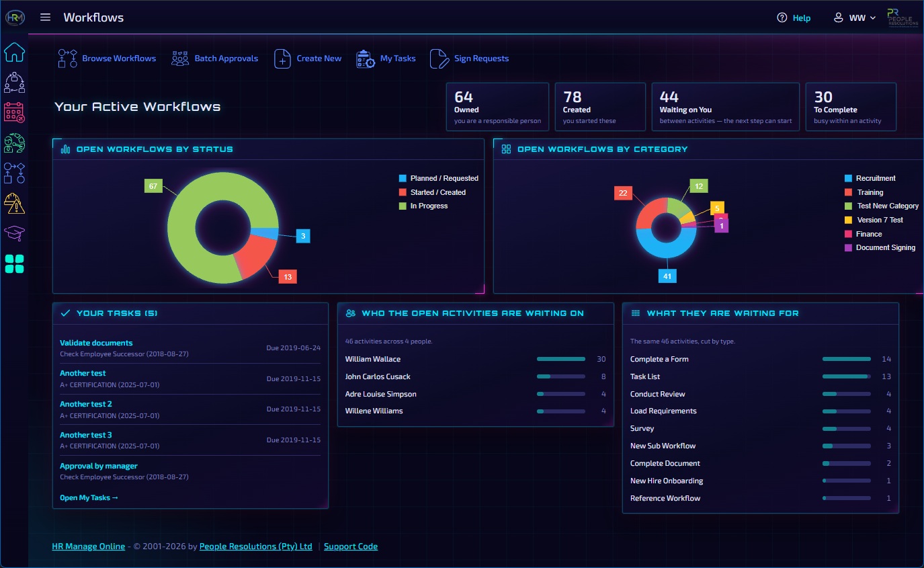
Task: Open the graduation cap training sidebar icon
Action: click(14, 233)
